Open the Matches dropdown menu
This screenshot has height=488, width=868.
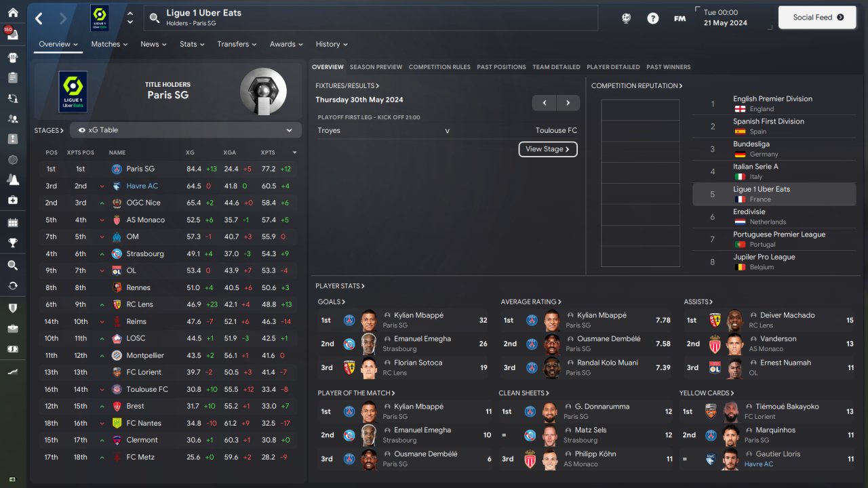pos(110,44)
